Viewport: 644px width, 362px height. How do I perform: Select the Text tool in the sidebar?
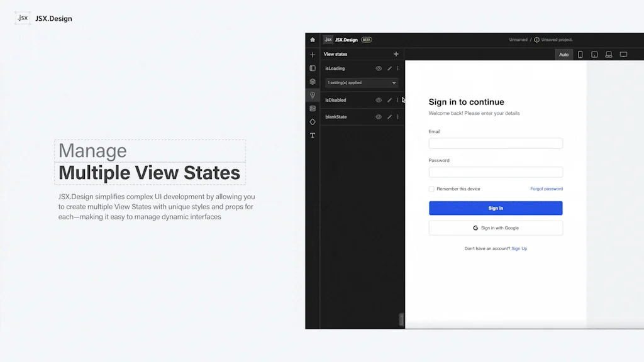(x=313, y=135)
